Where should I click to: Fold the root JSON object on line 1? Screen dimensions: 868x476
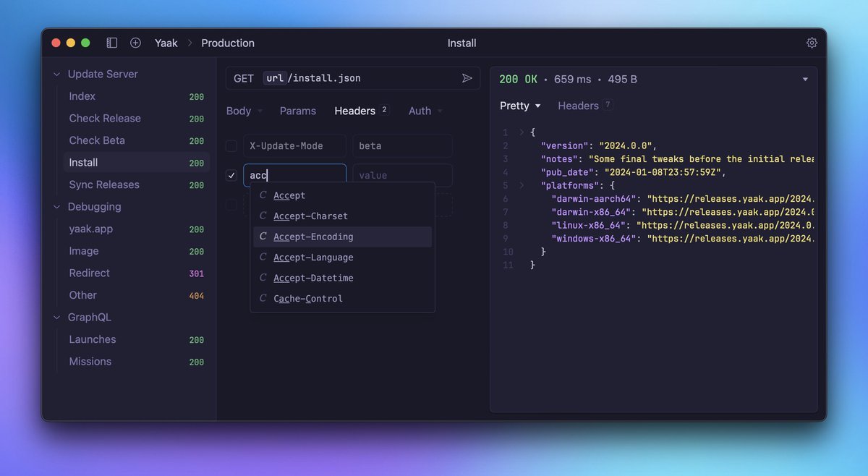pyautogui.click(x=522, y=132)
